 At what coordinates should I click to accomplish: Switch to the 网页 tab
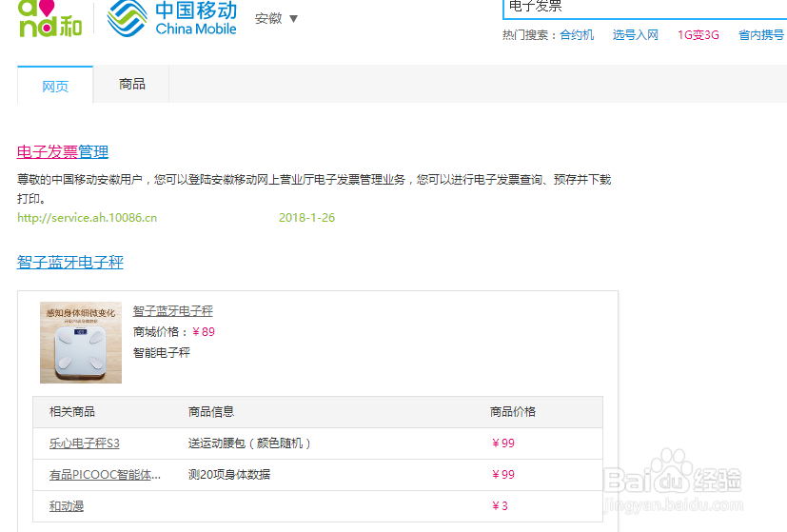(x=55, y=86)
